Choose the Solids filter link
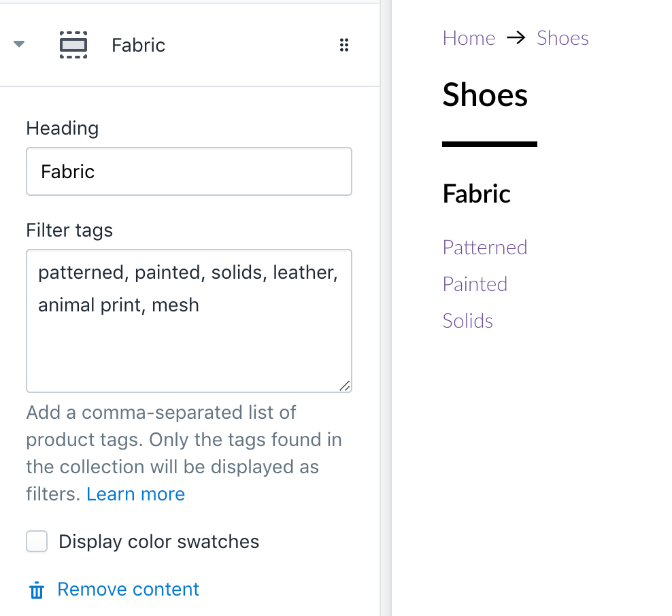672x616 pixels. [x=467, y=320]
